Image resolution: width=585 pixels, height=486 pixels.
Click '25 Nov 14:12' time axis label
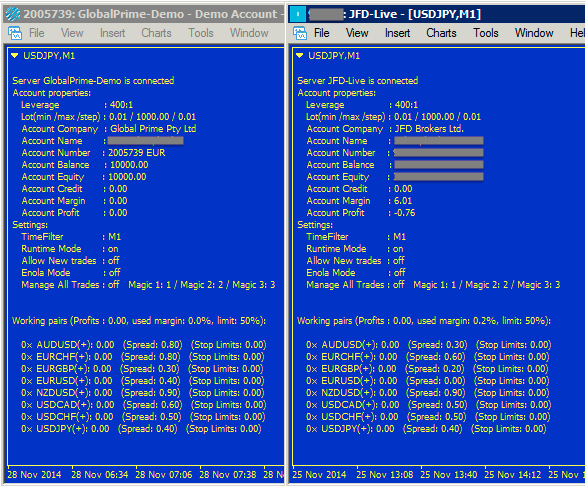(513, 474)
